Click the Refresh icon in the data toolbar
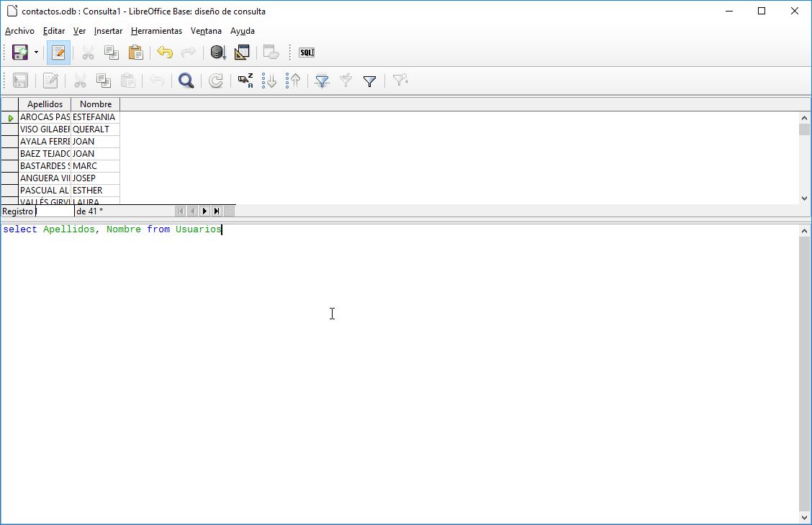 (215, 81)
